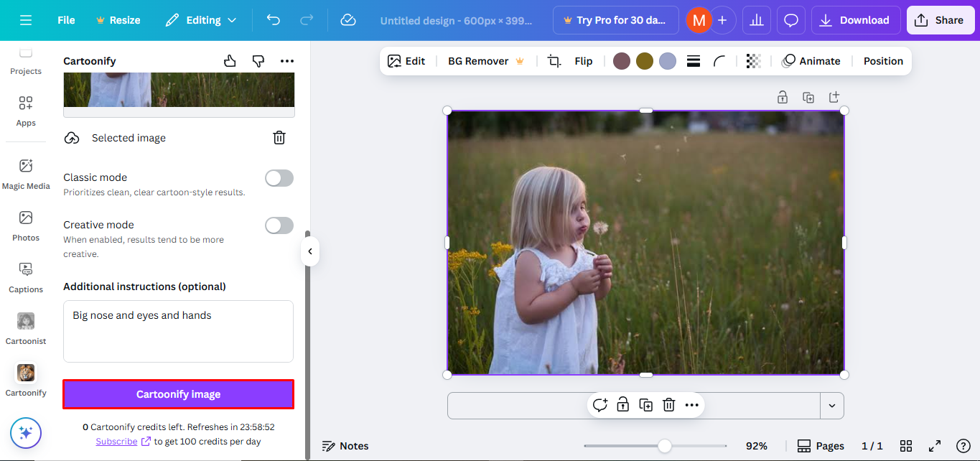Enable Classic mode
The image size is (980, 461).
coord(279,177)
